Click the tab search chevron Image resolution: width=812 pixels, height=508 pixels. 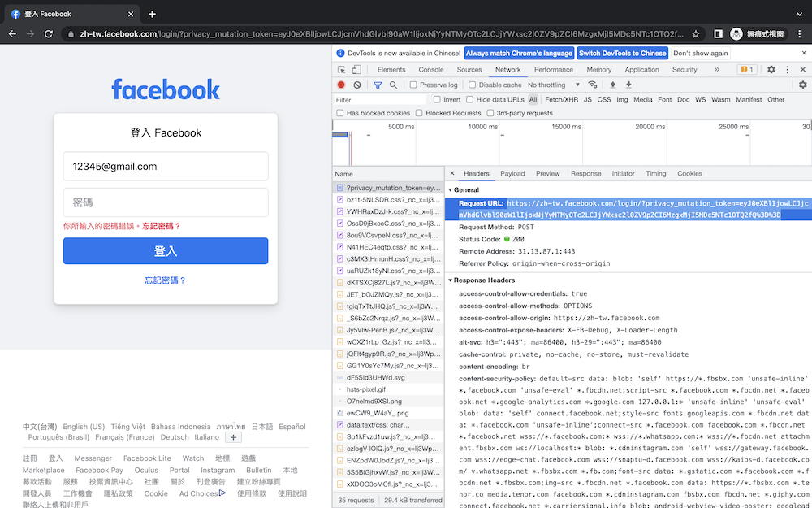point(799,14)
